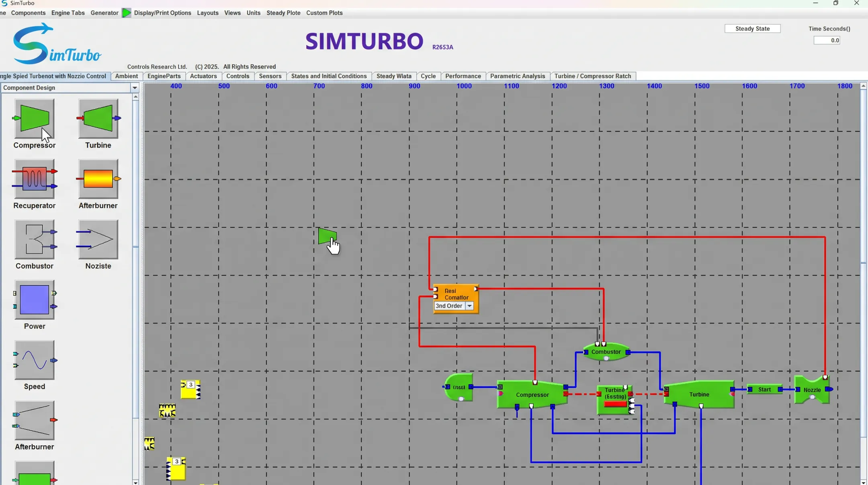This screenshot has width=868, height=485.
Task: Switch to the EngineParts tab
Action: coord(164,76)
